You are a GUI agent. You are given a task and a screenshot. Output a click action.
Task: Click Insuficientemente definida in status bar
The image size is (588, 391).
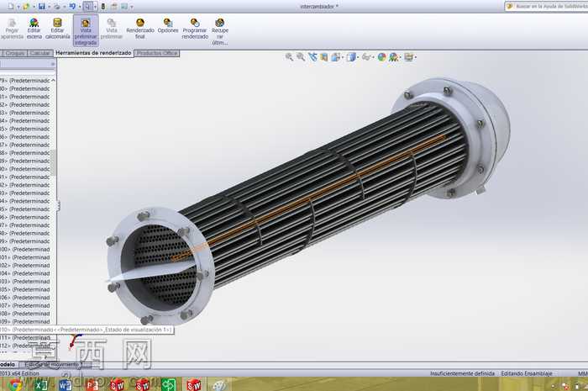[x=462, y=373]
